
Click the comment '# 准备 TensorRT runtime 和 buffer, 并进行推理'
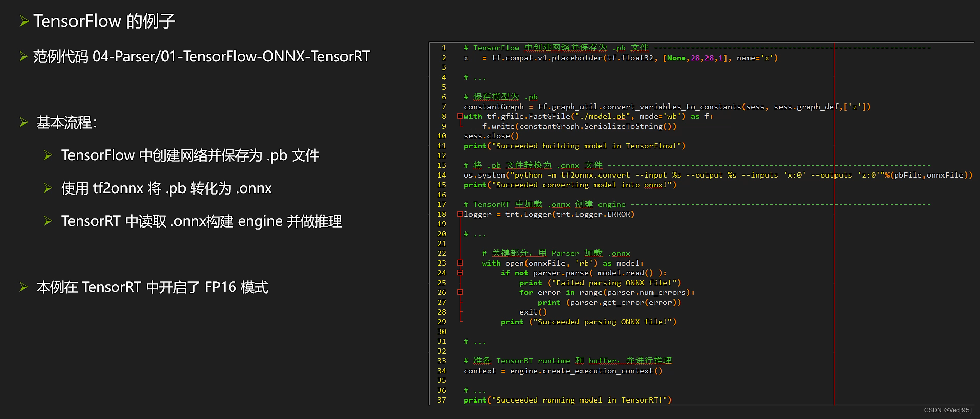pos(568,361)
